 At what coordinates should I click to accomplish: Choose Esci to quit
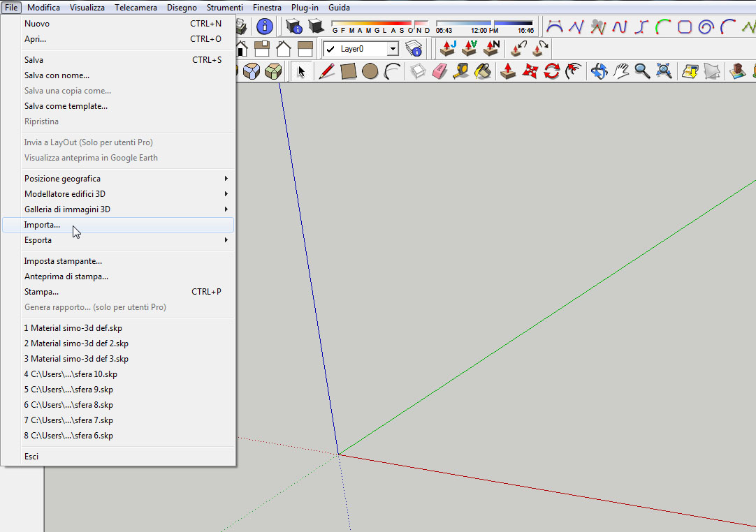(118, 457)
